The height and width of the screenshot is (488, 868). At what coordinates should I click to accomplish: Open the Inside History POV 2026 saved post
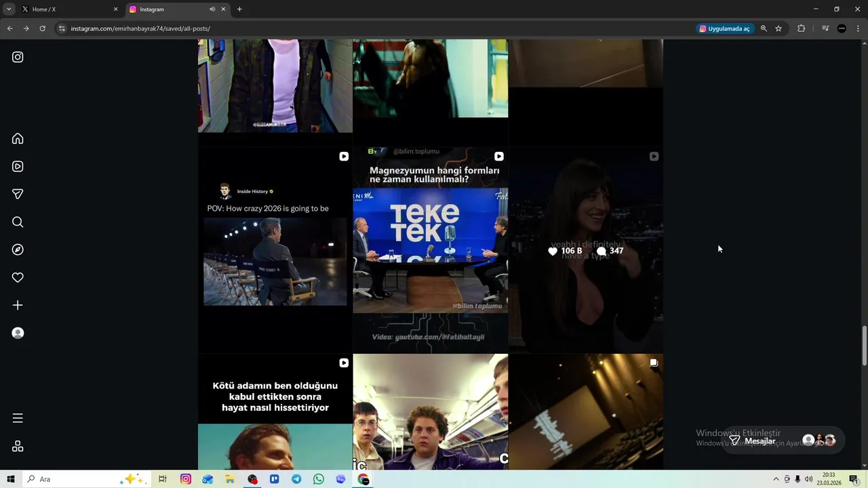(x=275, y=250)
